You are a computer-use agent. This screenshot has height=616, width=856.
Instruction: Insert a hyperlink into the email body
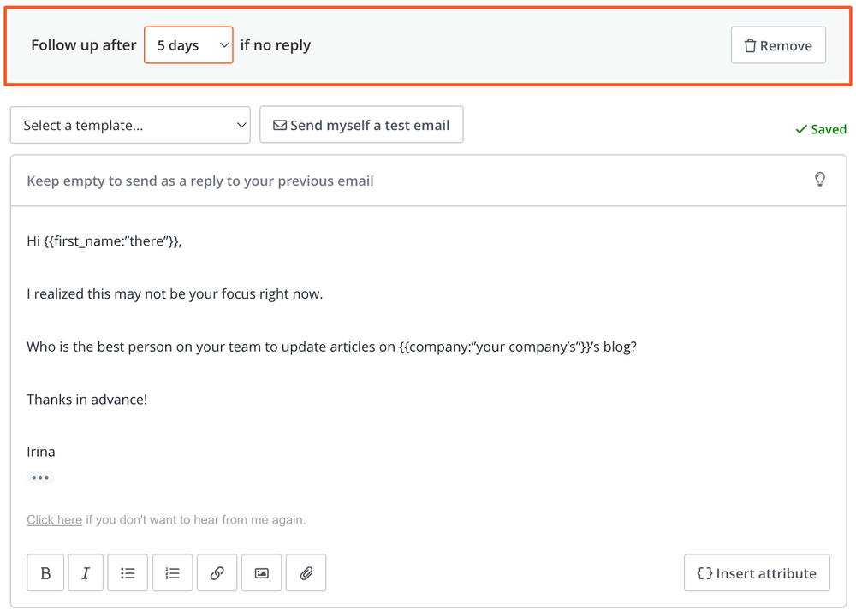217,572
